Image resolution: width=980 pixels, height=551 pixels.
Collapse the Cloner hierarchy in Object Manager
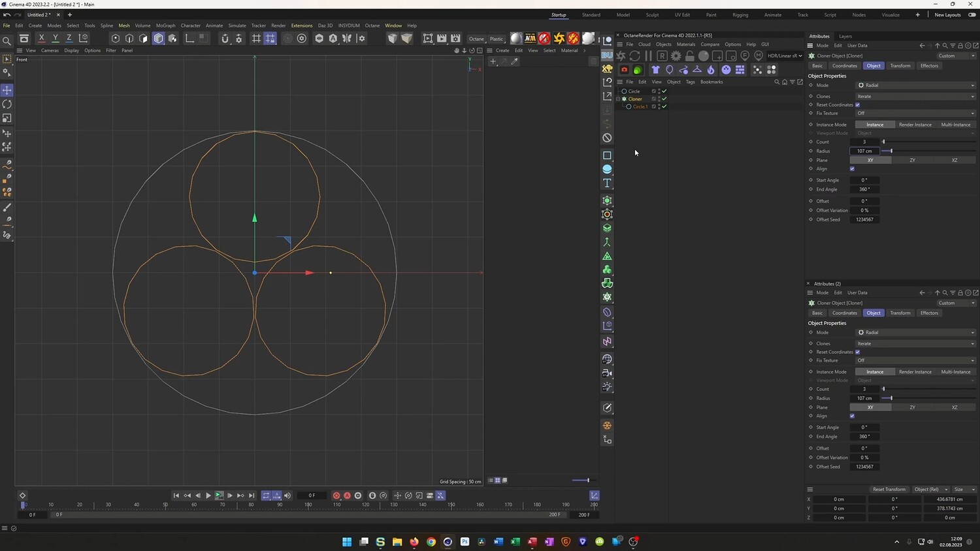(619, 99)
